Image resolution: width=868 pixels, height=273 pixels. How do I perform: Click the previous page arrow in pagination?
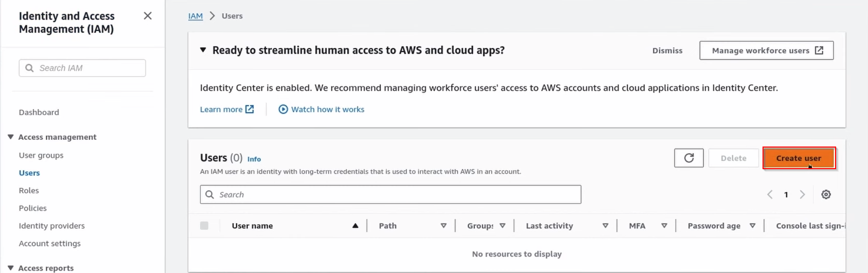[770, 194]
